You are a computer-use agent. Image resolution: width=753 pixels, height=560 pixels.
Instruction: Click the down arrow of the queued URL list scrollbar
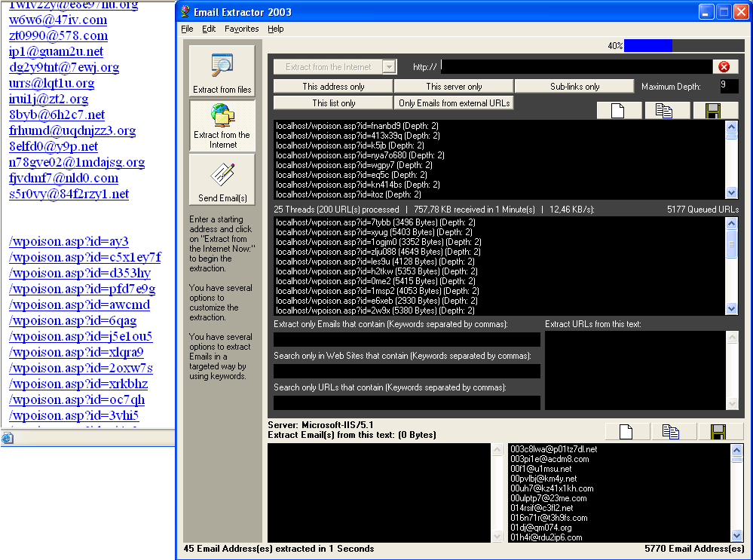tap(731, 193)
